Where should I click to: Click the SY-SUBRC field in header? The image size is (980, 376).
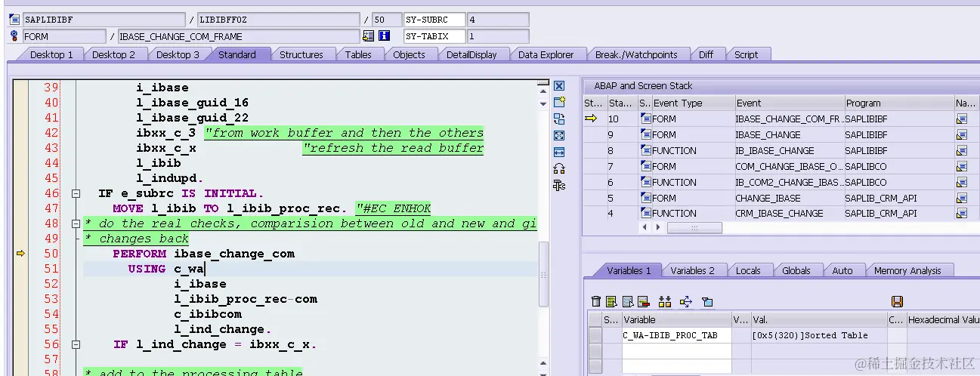coord(435,20)
